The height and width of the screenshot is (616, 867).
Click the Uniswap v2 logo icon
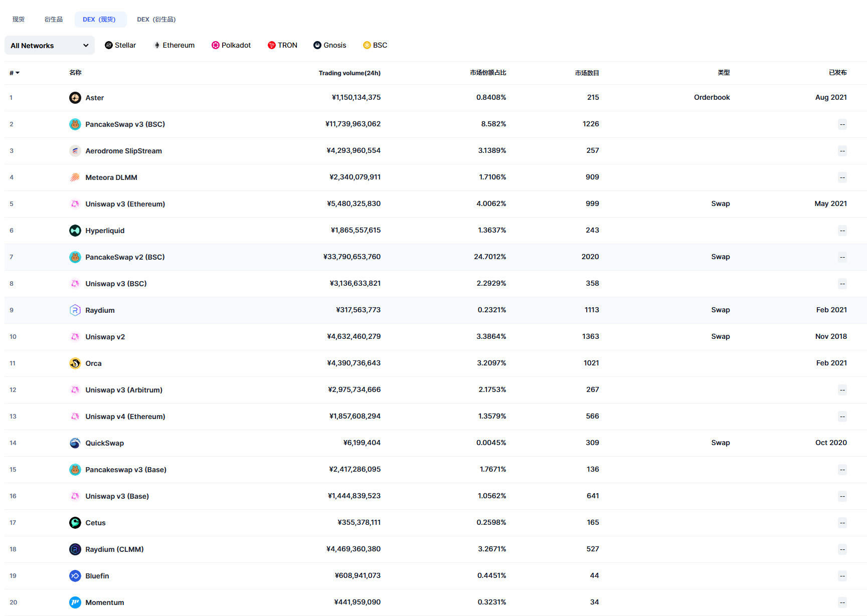[x=75, y=337]
